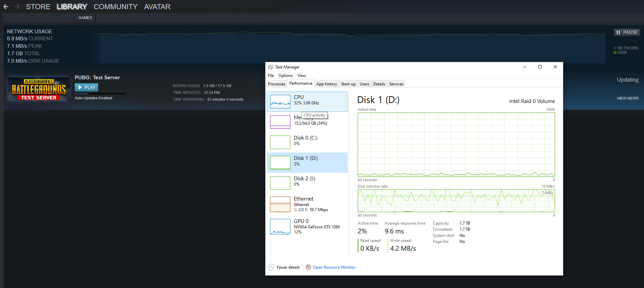
Task: Open the COMMUNITY section in Steam
Action: (x=115, y=6)
